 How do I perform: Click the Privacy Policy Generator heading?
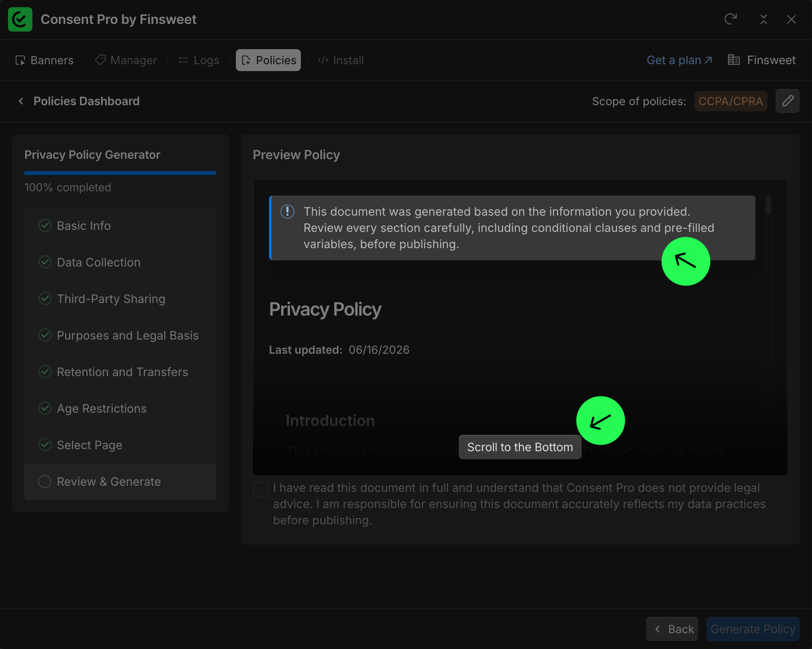[93, 155]
